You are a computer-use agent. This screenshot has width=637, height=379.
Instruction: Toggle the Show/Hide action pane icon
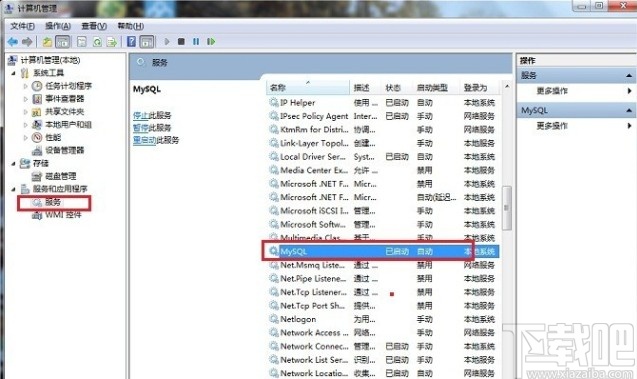(147, 41)
